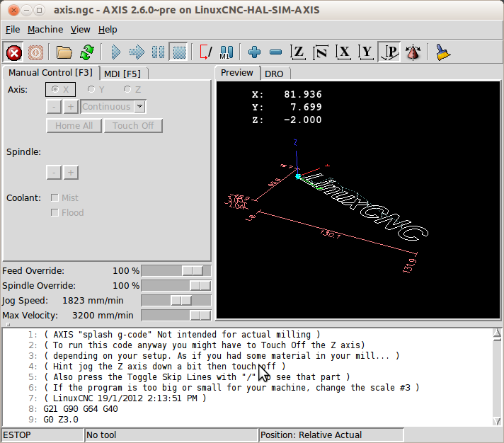Viewport: 504px width, 443px height.
Task: Click the LinuxCNC toolpath in preview
Action: point(367,206)
